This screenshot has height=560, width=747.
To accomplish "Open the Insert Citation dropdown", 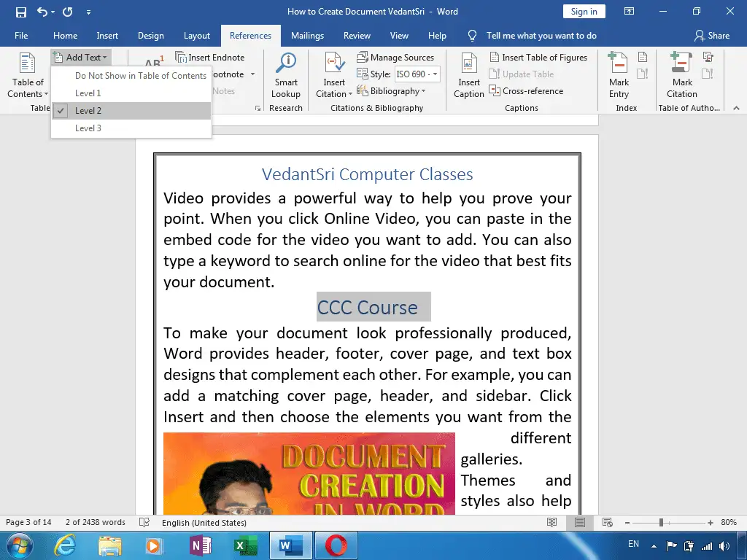I will pos(334,88).
